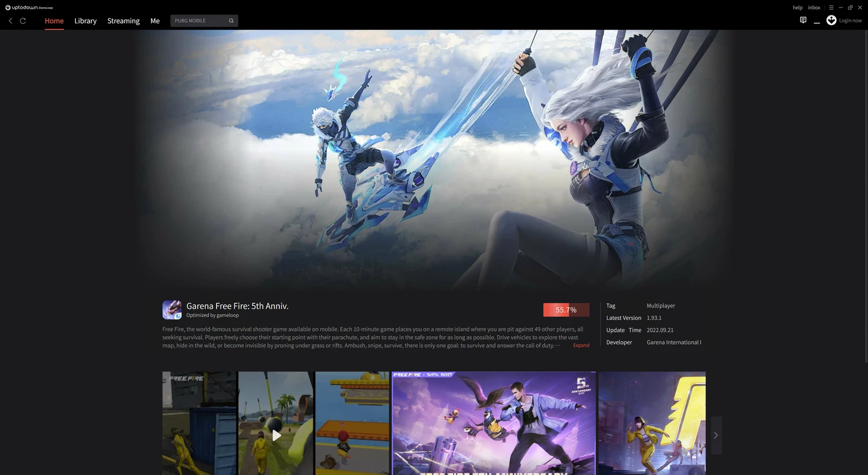Select the version text 1.93.1

pyautogui.click(x=654, y=318)
